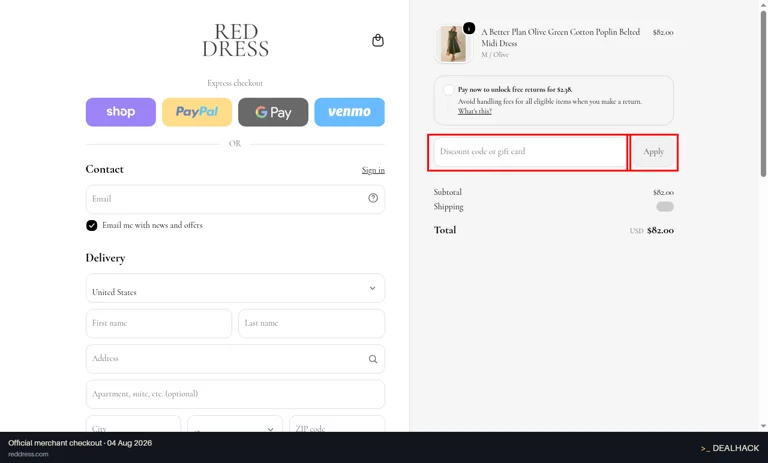Pay with Shop express checkout

coord(120,112)
